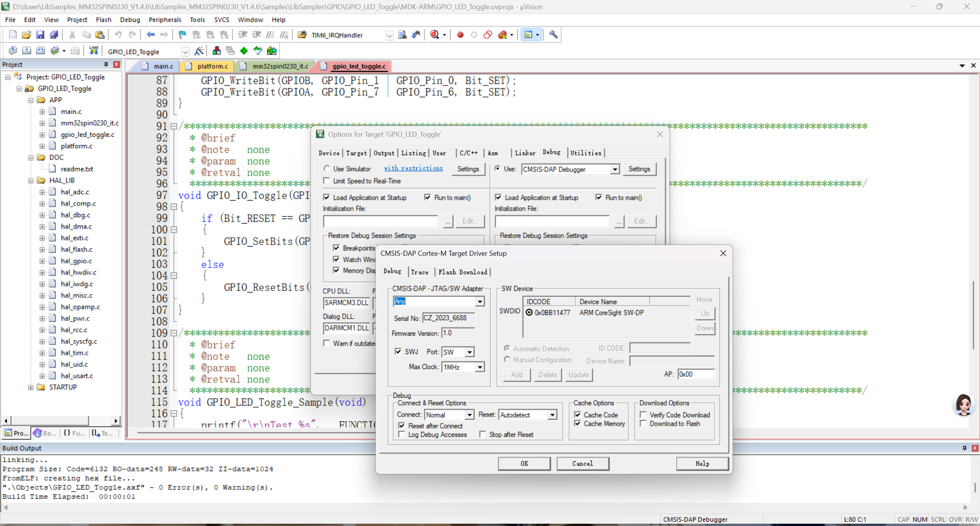Click the Save All toolbar icon
Viewport: 980px width, 526px height.
point(54,35)
